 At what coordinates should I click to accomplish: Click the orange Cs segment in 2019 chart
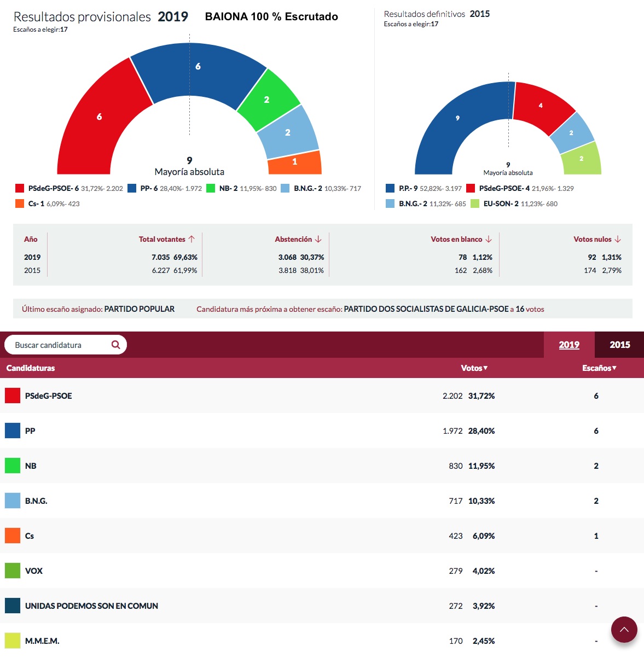tap(294, 162)
